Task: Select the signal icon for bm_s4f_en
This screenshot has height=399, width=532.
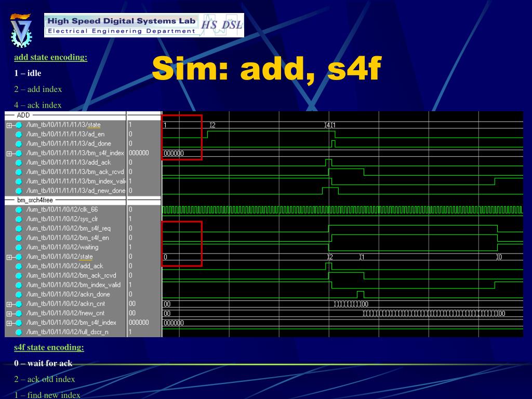Action: click(x=19, y=238)
